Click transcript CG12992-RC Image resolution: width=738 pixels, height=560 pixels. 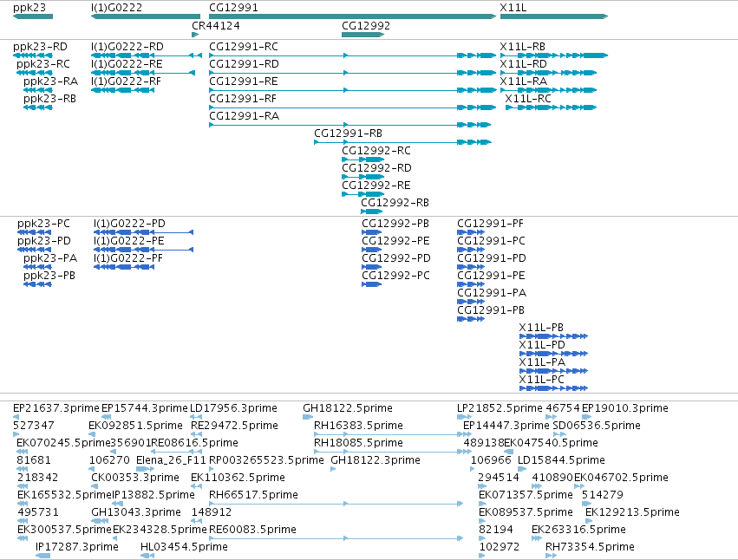362,160
